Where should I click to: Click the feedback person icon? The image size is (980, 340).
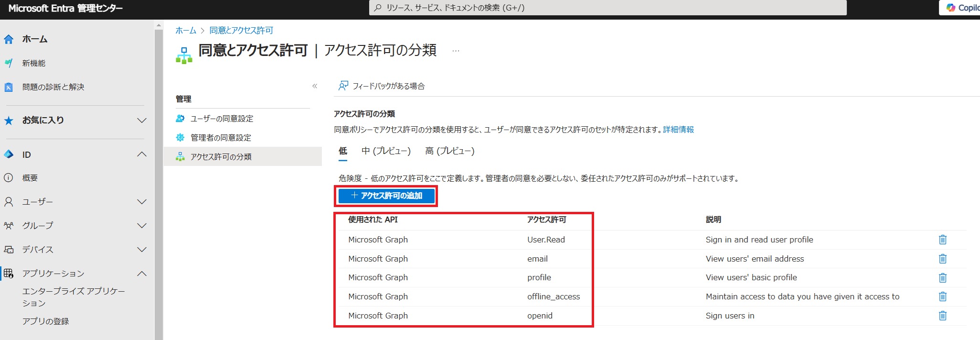(343, 86)
